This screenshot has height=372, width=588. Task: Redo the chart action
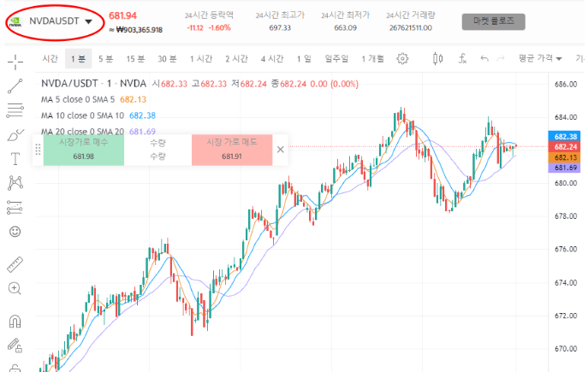[x=501, y=59]
